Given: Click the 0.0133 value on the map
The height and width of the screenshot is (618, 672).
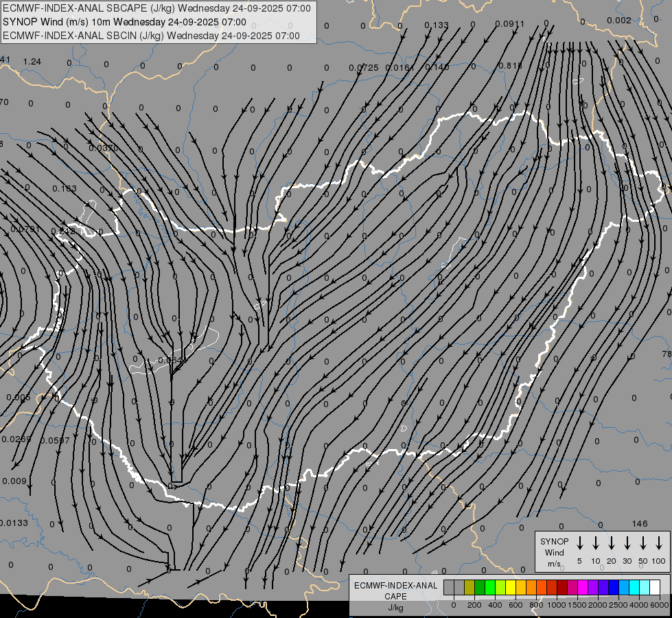Looking at the screenshot, I should coord(14,523).
